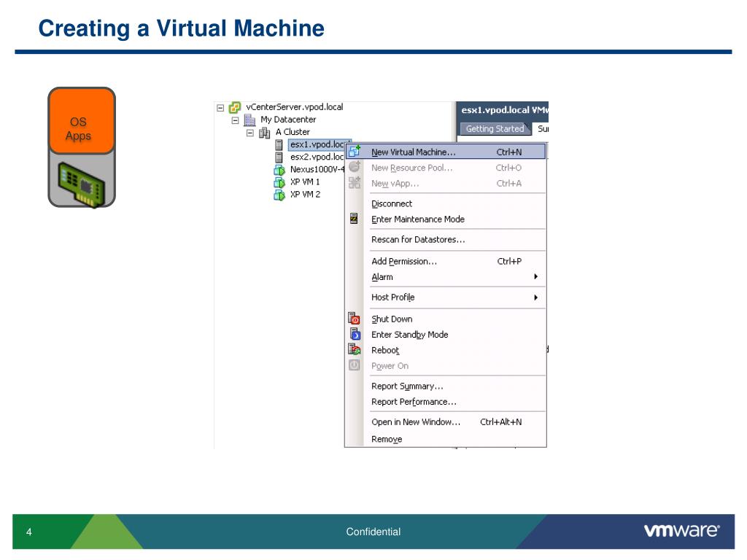Click the slide number 4
The width and height of the screenshot is (747, 560).
pos(29,532)
